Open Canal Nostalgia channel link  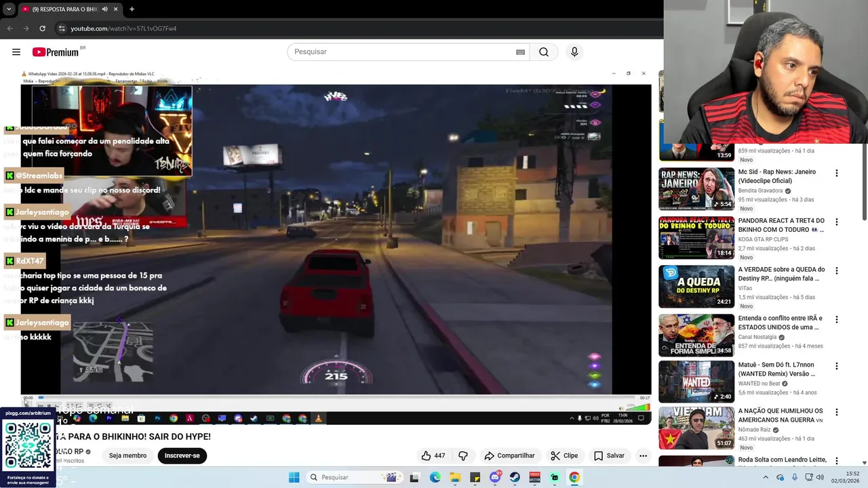point(757,337)
